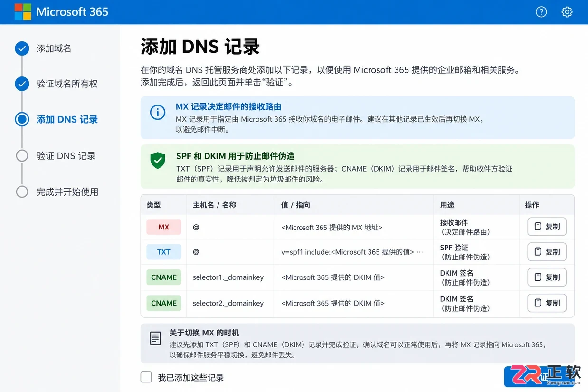Image resolution: width=588 pixels, height=392 pixels.
Task: Click the document icon in 关于切换 MX note
Action: [x=155, y=338]
